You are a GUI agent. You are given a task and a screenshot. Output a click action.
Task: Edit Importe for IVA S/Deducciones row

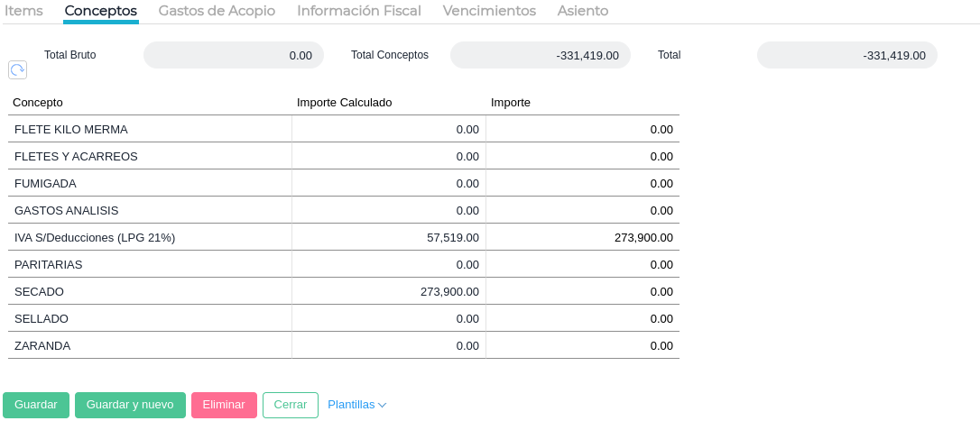click(582, 237)
